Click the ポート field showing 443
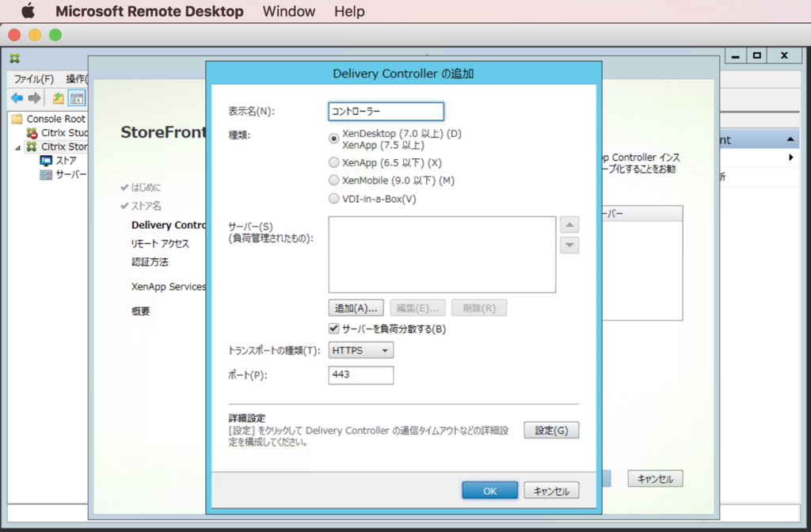 tap(360, 374)
